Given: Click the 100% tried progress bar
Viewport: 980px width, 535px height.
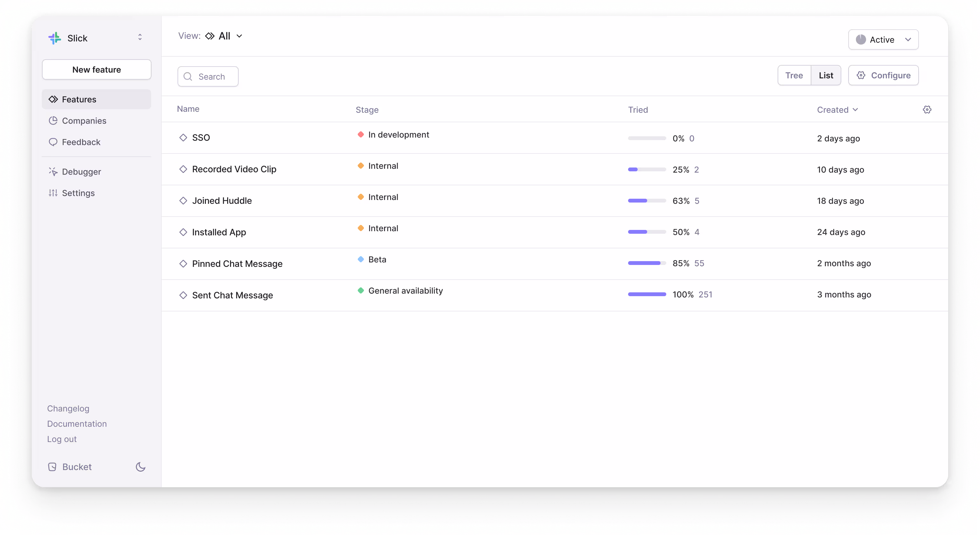Looking at the screenshot, I should 647,294.
